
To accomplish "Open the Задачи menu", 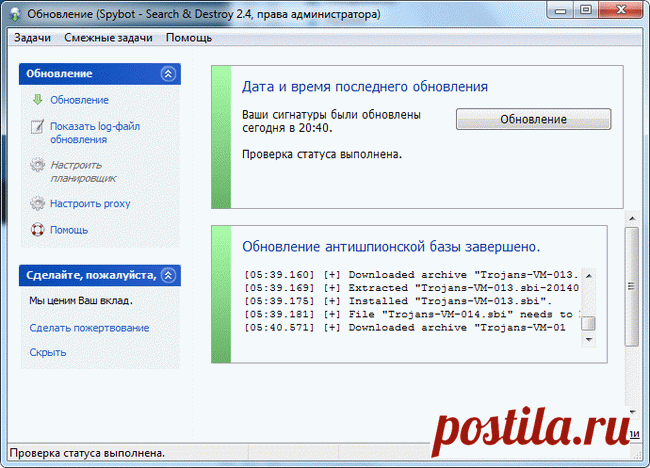I will point(32,38).
